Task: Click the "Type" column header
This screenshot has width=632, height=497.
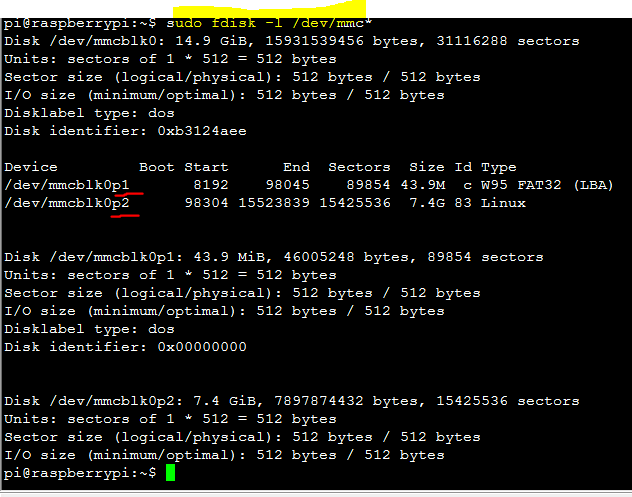Action: pyautogui.click(x=499, y=168)
